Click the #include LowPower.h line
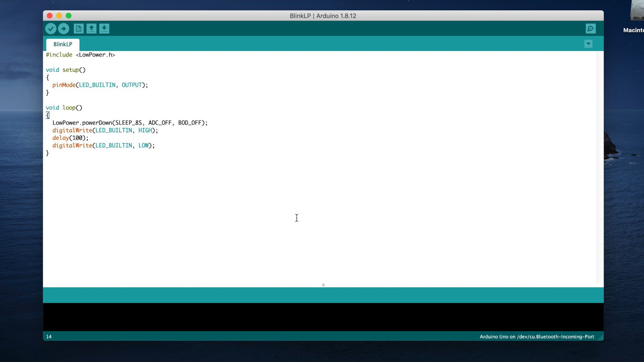The height and width of the screenshot is (362, 644). (80, 55)
